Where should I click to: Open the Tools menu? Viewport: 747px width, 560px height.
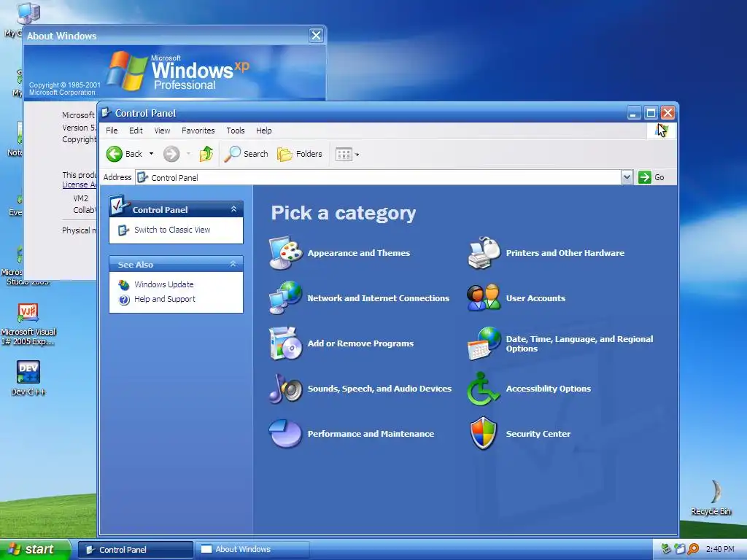236,131
